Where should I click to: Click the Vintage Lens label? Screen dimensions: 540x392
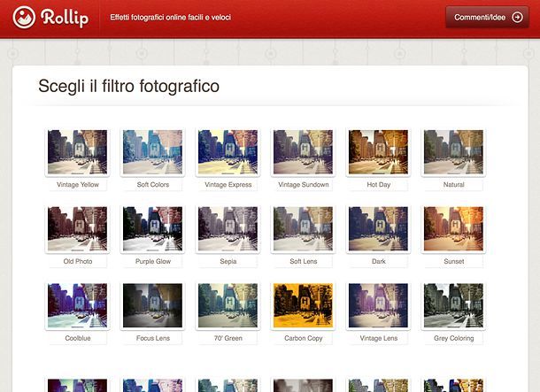(x=379, y=338)
